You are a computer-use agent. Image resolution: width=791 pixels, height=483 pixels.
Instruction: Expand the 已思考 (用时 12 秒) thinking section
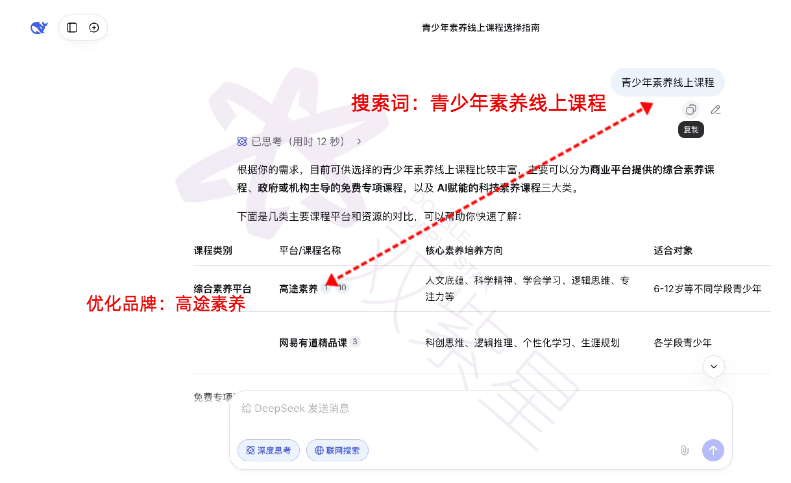tap(299, 141)
